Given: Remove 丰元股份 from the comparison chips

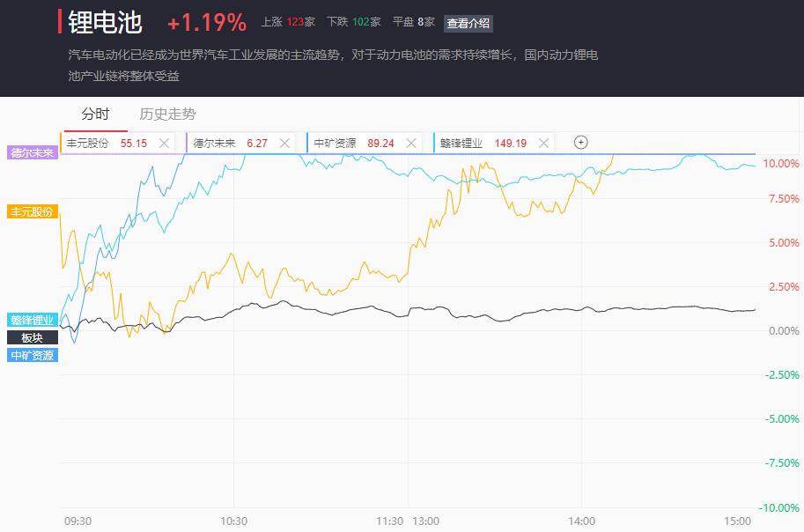Looking at the screenshot, I should [164, 144].
